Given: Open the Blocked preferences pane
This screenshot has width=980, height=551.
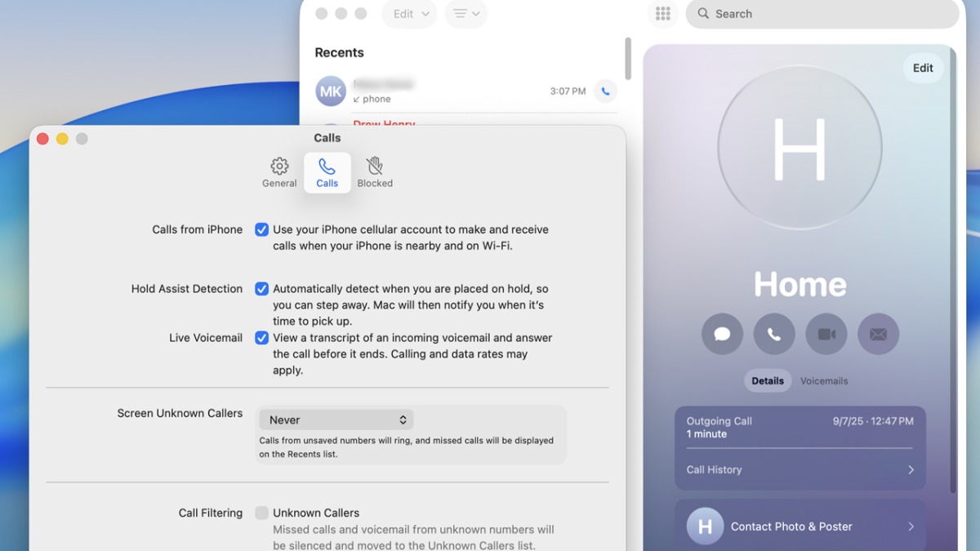Looking at the screenshot, I should [375, 173].
